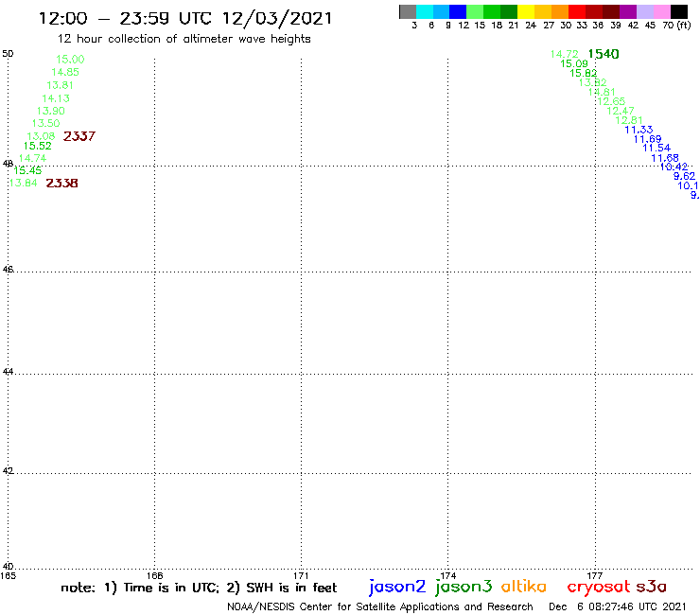Viewport: 700px width, 615px height.
Task: Click the green time stamp 1540
Action: coord(604,54)
